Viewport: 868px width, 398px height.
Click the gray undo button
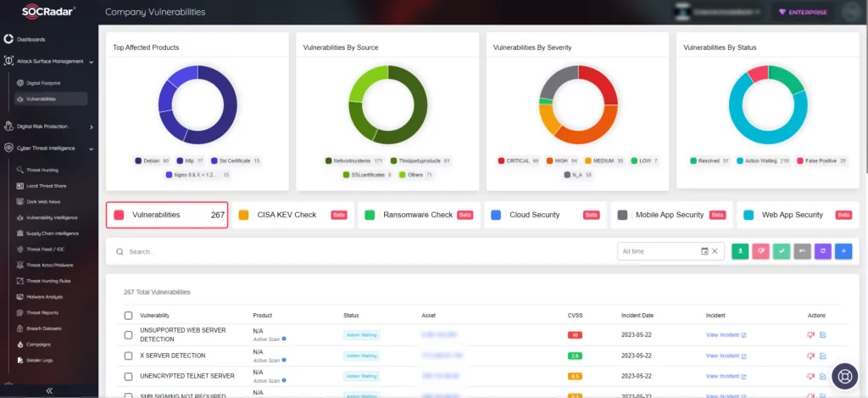(802, 251)
